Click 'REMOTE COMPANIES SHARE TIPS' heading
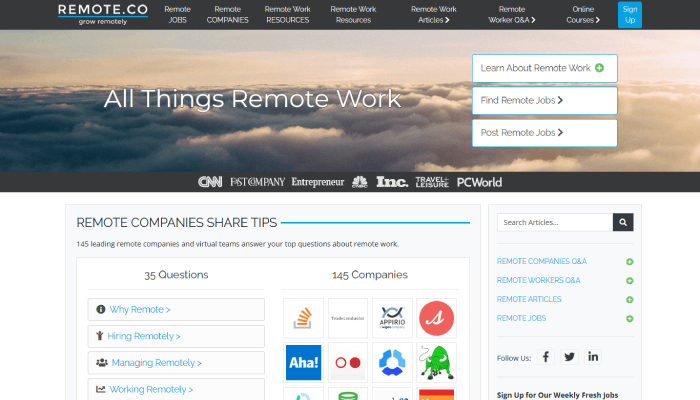 click(177, 222)
